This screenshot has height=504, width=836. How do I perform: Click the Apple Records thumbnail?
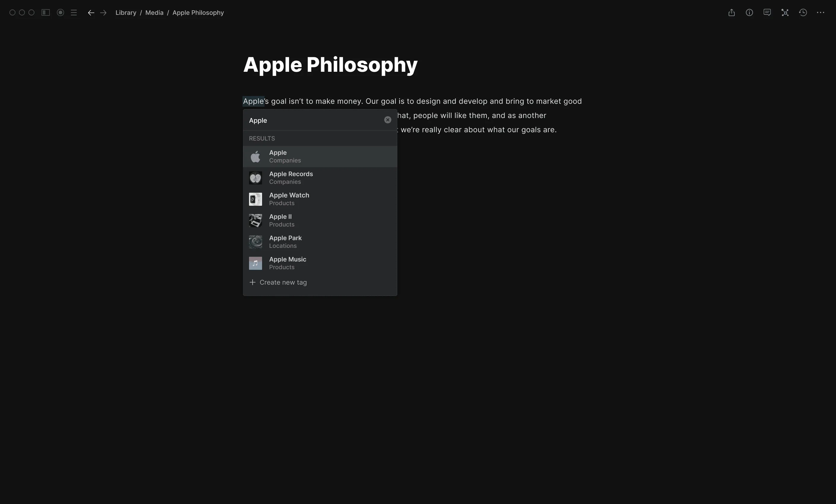pyautogui.click(x=256, y=178)
